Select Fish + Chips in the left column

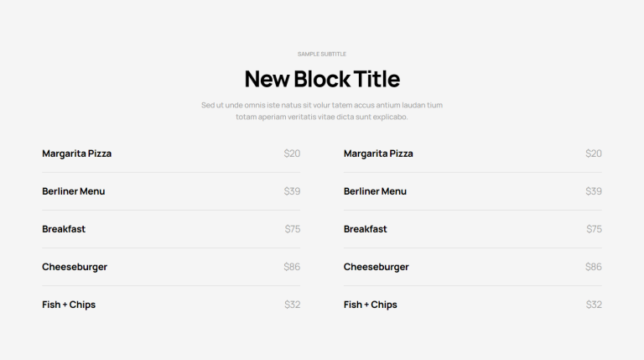coord(69,305)
